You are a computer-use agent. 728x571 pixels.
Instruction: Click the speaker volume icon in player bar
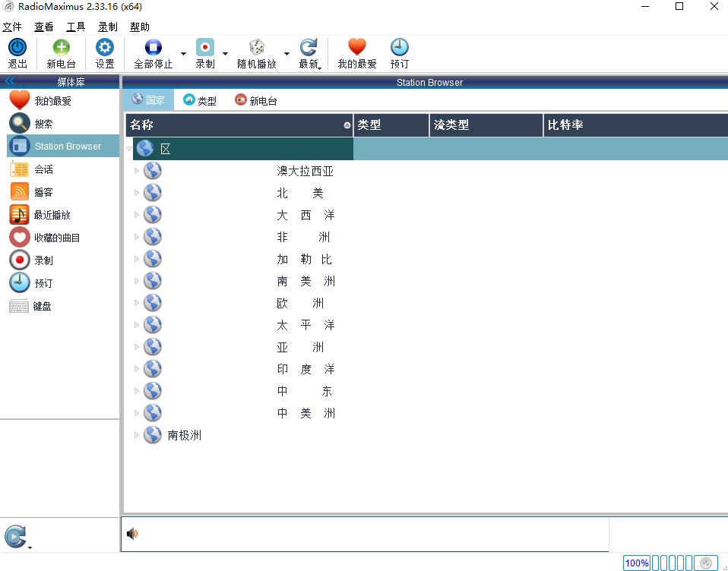point(132,534)
